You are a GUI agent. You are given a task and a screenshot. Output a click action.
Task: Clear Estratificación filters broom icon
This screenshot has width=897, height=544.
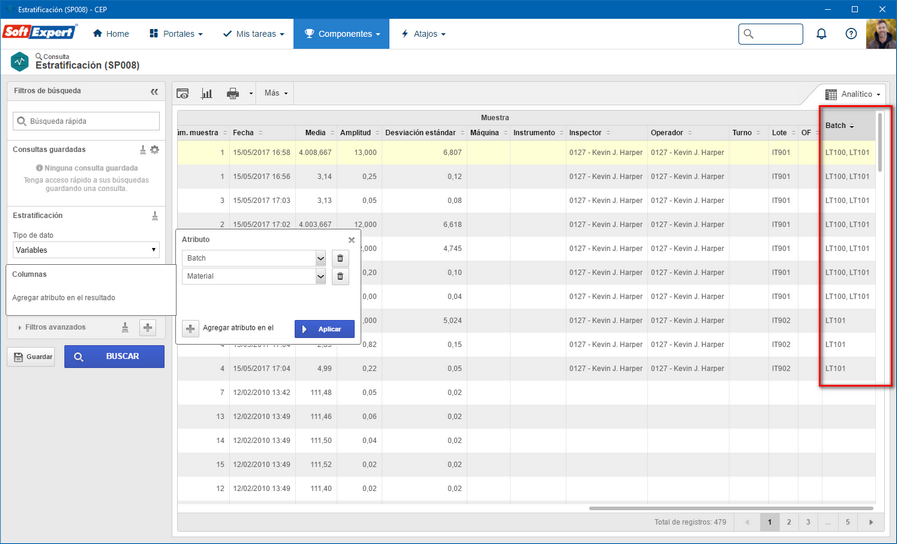click(154, 216)
